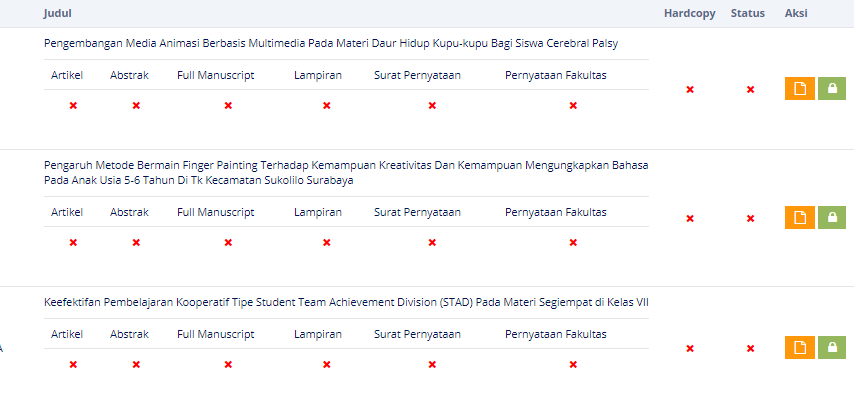
Task: Click the Judul column header
Action: (x=57, y=14)
